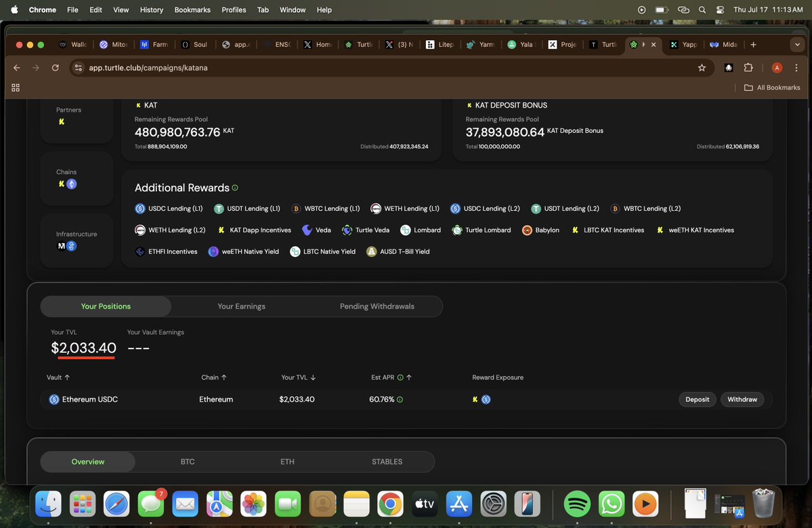
Task: Open Control Center in the menu bar
Action: tap(720, 10)
